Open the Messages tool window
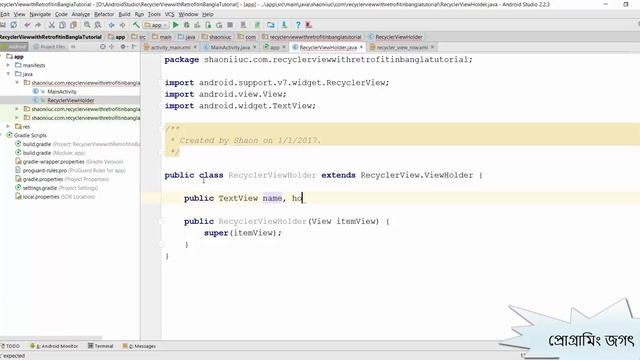 pyautogui.click(x=139, y=346)
